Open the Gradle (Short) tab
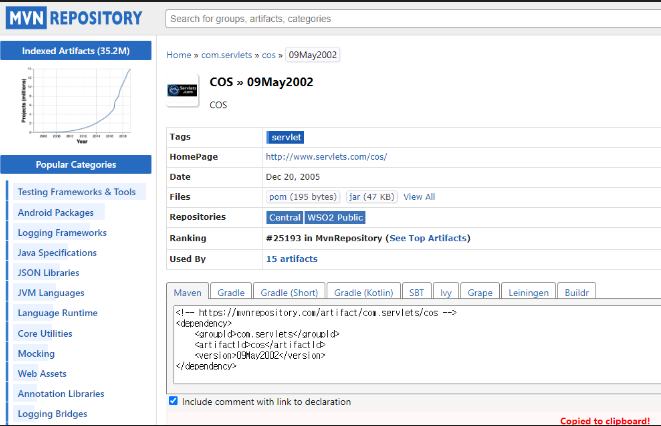 [289, 292]
